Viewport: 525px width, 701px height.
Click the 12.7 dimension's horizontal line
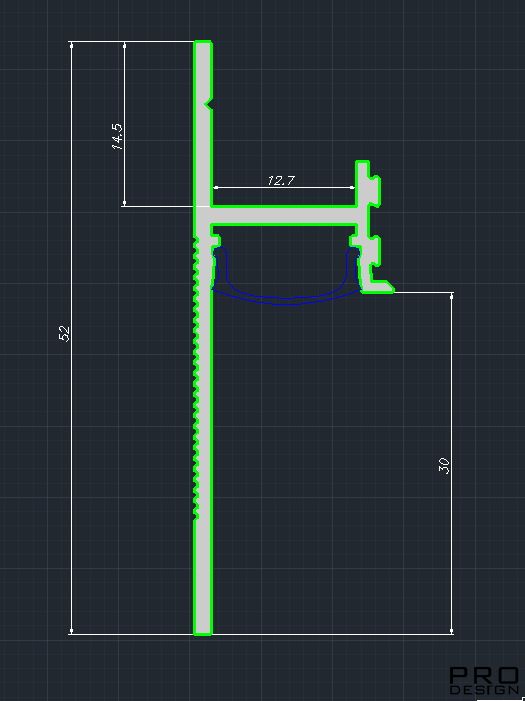coord(284,188)
